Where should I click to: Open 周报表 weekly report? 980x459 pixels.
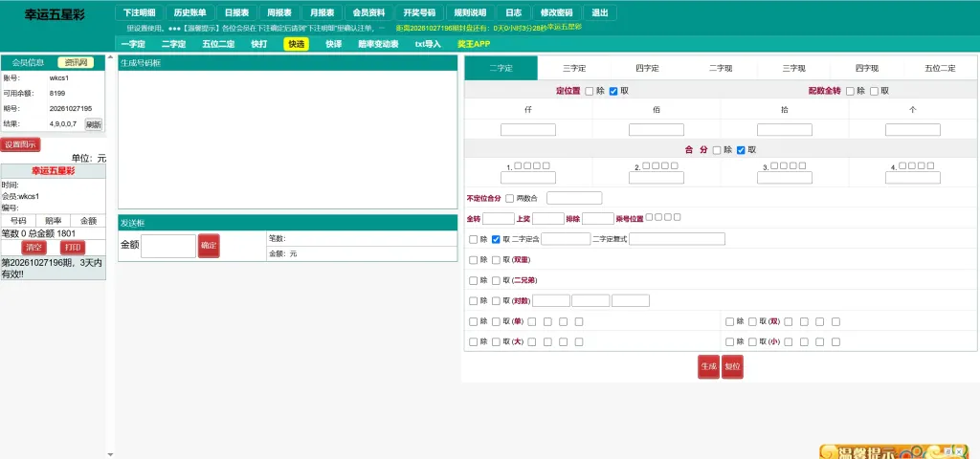click(x=279, y=12)
